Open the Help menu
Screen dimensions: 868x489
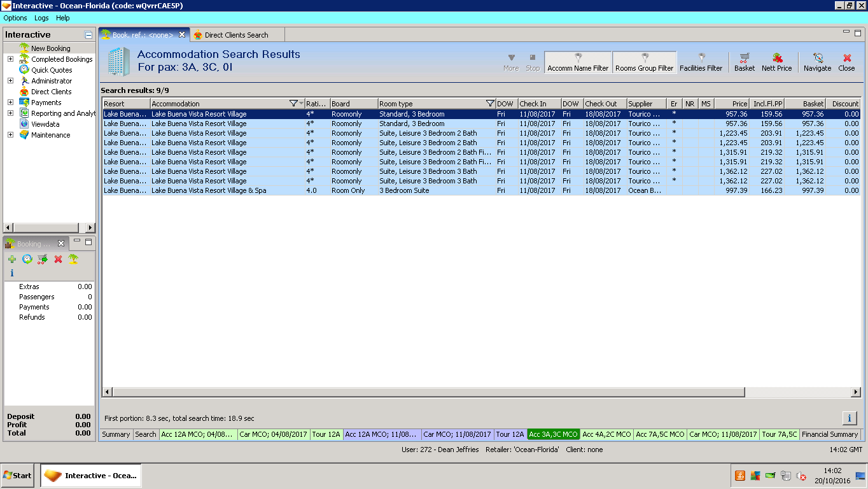tap(63, 18)
